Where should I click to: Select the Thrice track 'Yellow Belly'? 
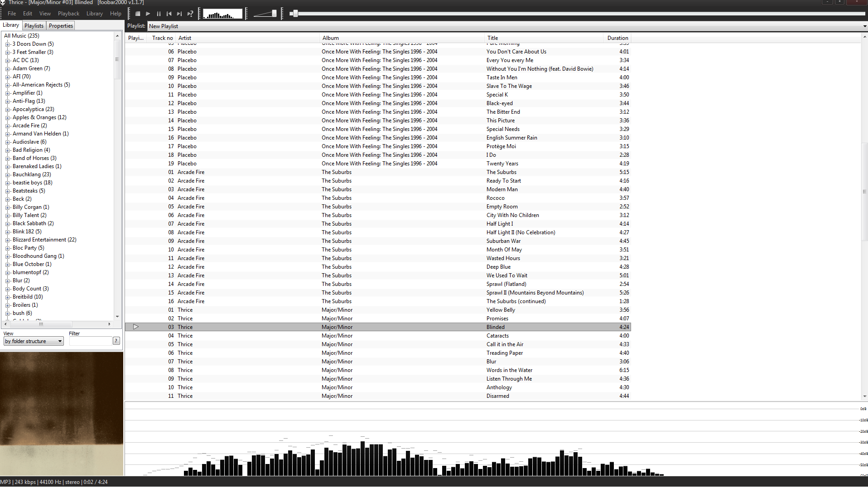tap(377, 310)
